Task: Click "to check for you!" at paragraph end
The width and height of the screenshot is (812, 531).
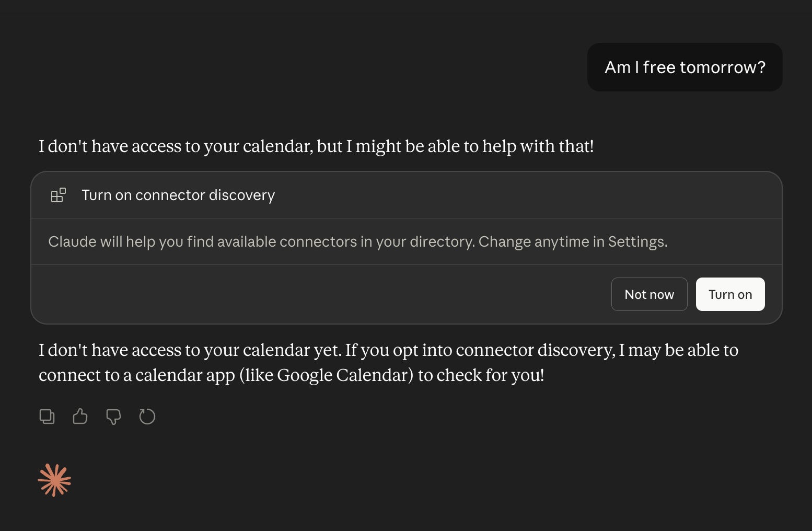Action: click(x=481, y=375)
